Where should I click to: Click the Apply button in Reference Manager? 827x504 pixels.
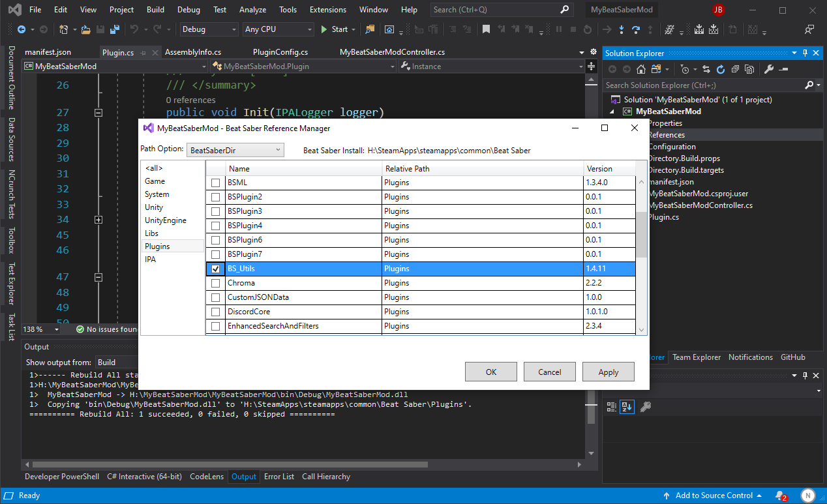[609, 372]
